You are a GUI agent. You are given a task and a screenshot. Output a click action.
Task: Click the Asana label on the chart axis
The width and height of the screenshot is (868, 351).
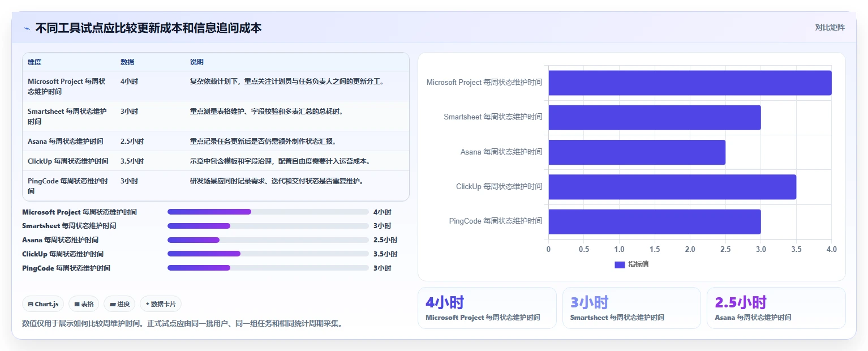point(501,152)
